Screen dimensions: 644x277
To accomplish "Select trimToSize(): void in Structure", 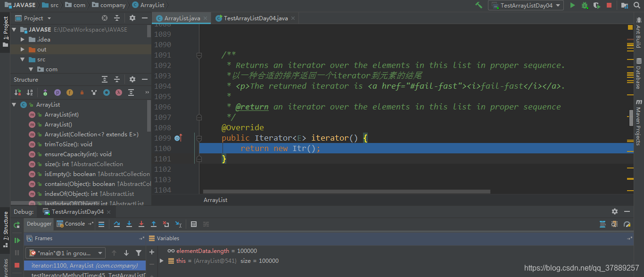I will tap(68, 144).
